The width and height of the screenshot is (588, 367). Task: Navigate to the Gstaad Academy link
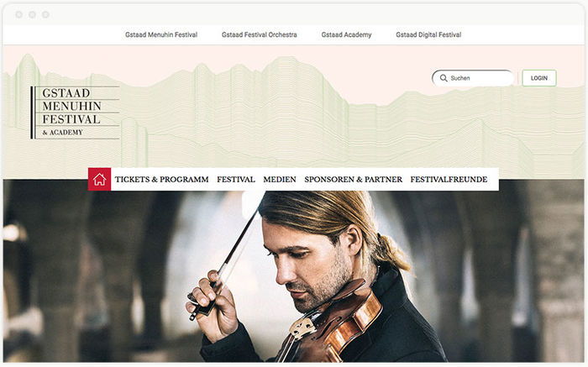tap(346, 35)
